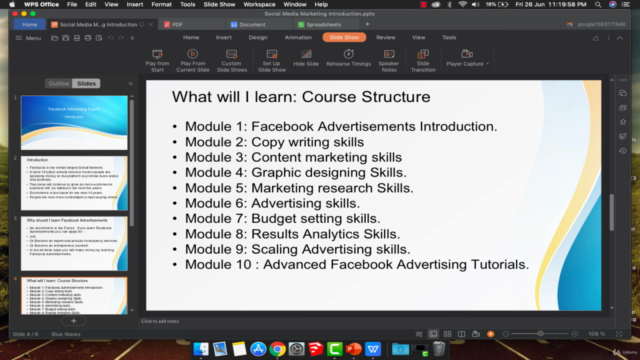Switch to the Review ribbon tab
The image size is (640, 360).
coord(386,37)
